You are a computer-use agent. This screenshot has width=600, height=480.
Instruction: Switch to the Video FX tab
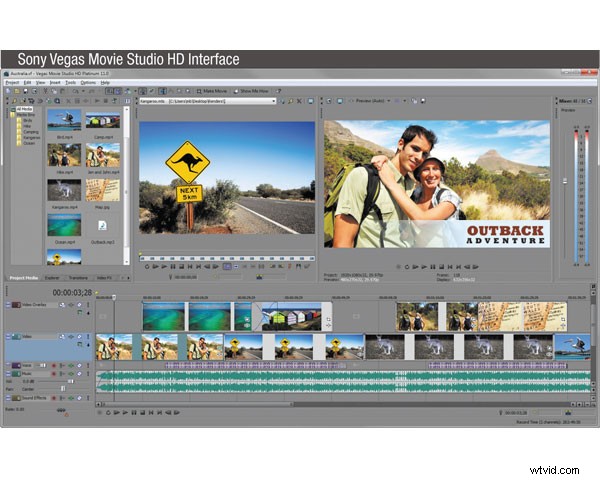[x=104, y=278]
